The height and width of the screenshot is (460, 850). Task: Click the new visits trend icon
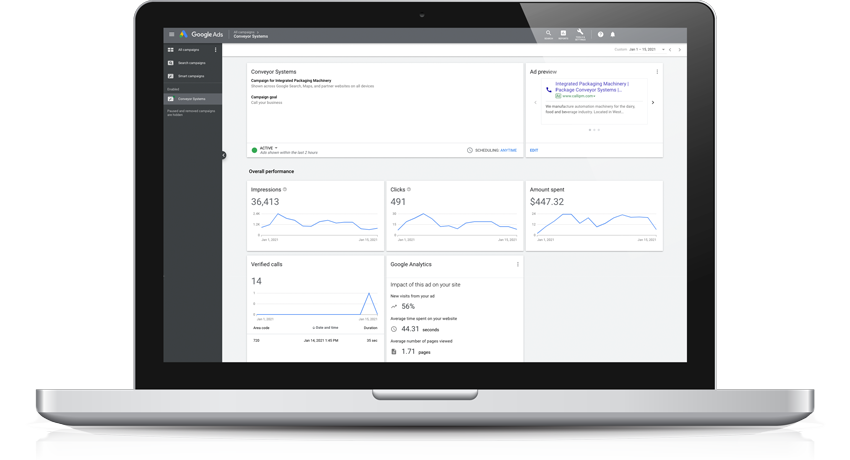tap(394, 307)
